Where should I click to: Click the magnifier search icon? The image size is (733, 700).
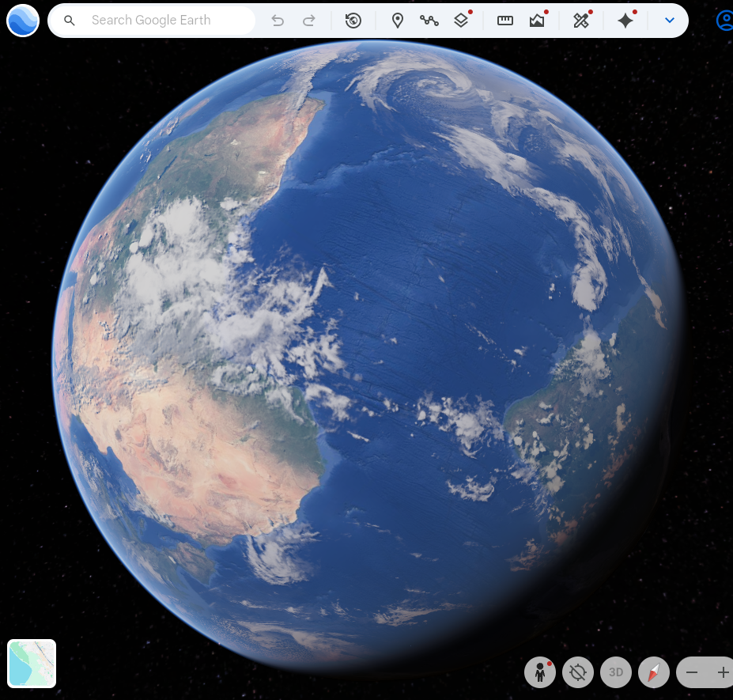[x=69, y=21]
